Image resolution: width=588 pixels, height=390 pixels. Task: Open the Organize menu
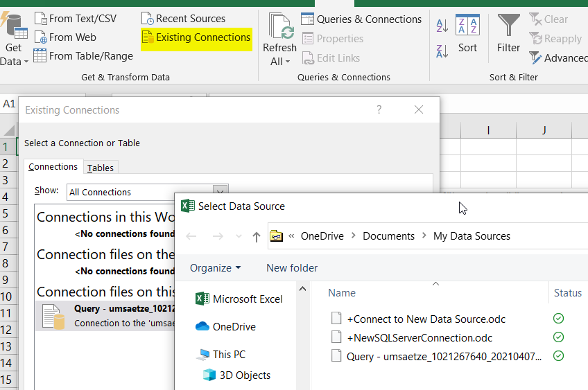point(215,268)
